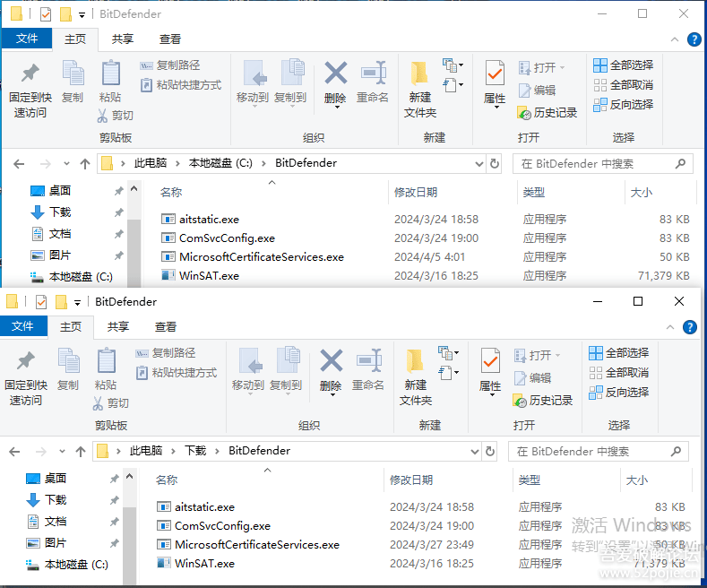The height and width of the screenshot is (588, 707).
Task: Open quick access toolbar dropdown in bottom title bar
Action: coord(78,303)
